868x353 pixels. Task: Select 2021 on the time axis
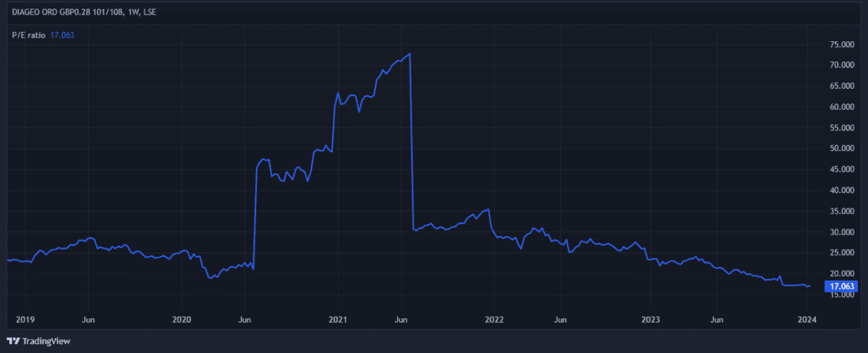(x=338, y=319)
